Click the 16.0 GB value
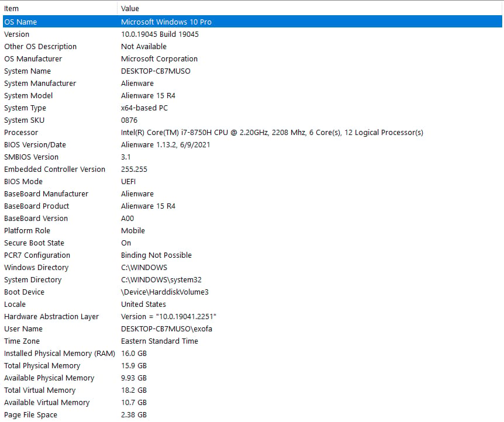 (134, 354)
